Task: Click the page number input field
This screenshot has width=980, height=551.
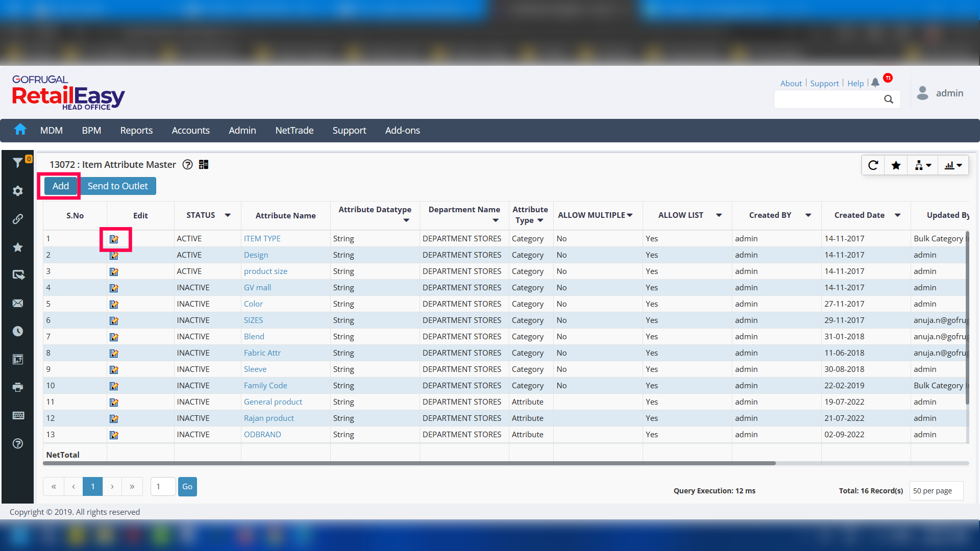Action: 163,487
